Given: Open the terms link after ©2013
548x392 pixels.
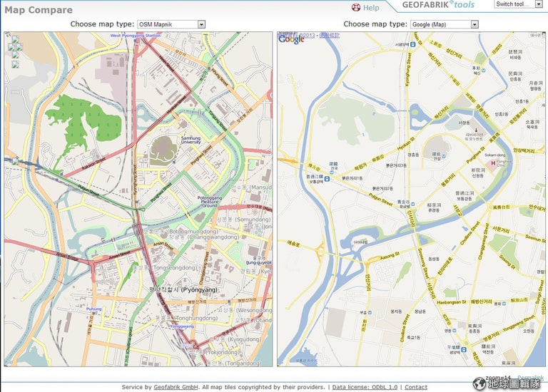Looking at the screenshot, I should click(329, 35).
